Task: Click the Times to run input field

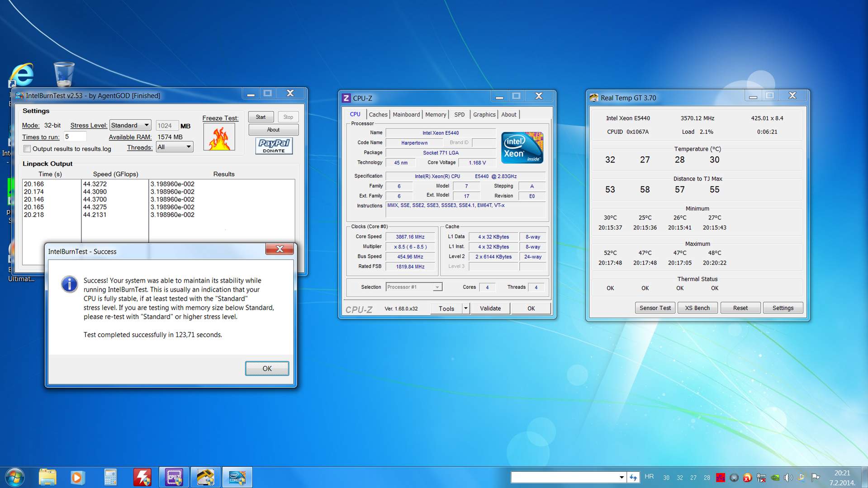Action: [x=75, y=137]
